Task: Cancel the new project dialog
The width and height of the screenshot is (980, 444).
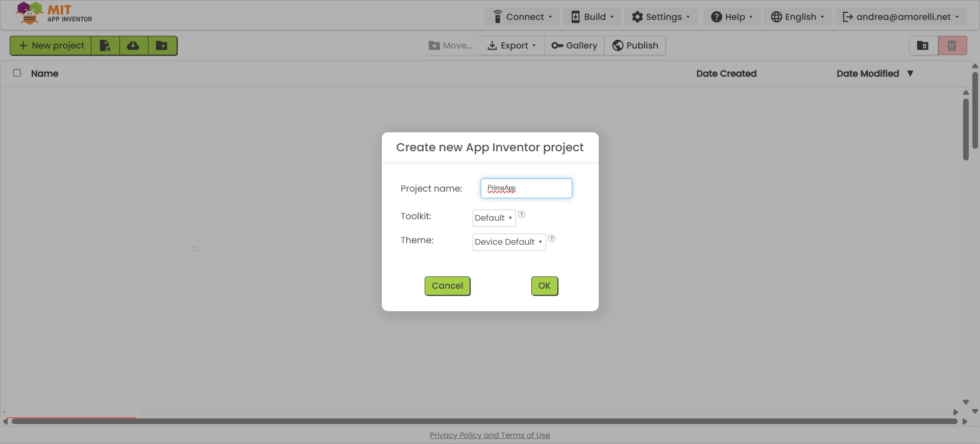Action: click(447, 286)
